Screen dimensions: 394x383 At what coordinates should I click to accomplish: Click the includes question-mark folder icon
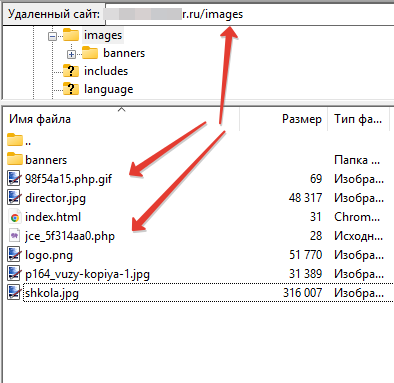click(x=71, y=71)
